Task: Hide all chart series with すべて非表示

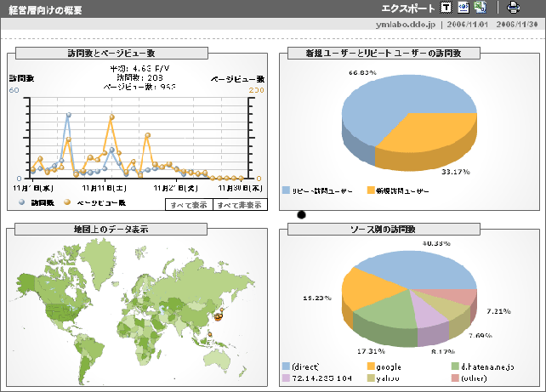Action: [x=240, y=205]
